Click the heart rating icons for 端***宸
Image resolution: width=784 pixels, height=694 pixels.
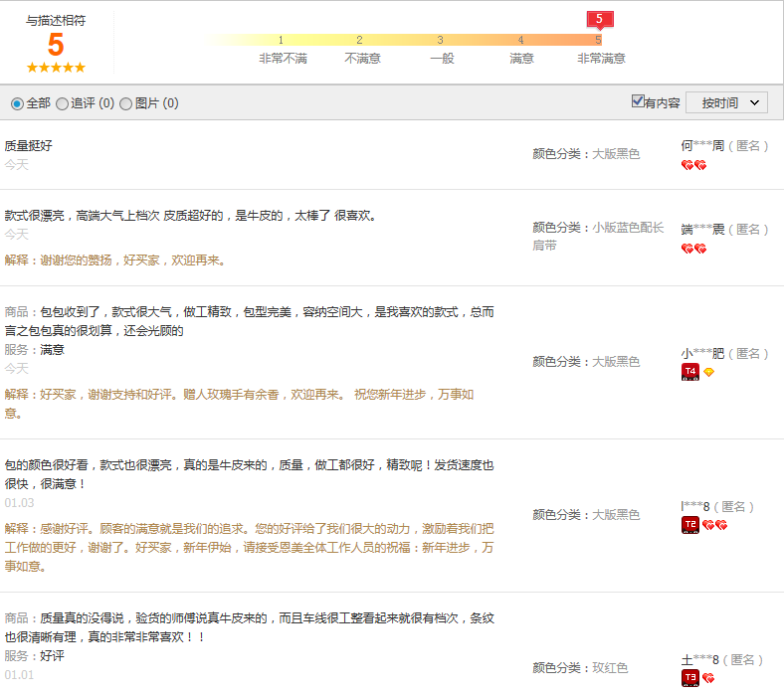tap(693, 249)
